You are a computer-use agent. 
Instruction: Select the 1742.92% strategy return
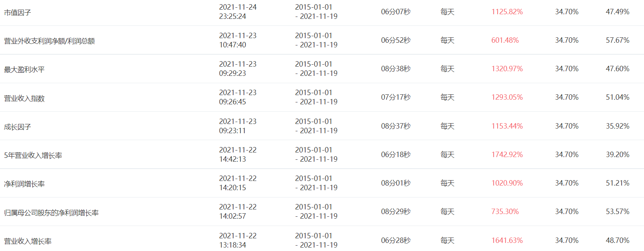pos(507,155)
